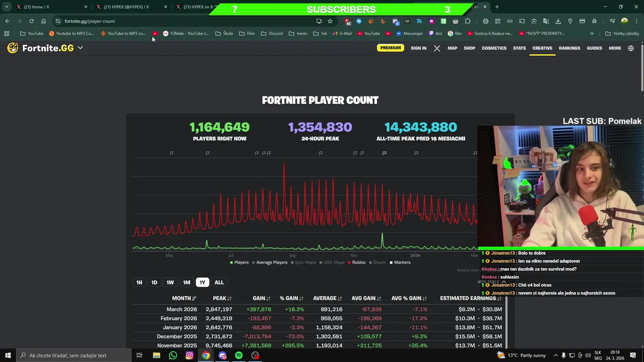
Task: Click the browser home icon
Action: pos(43,21)
